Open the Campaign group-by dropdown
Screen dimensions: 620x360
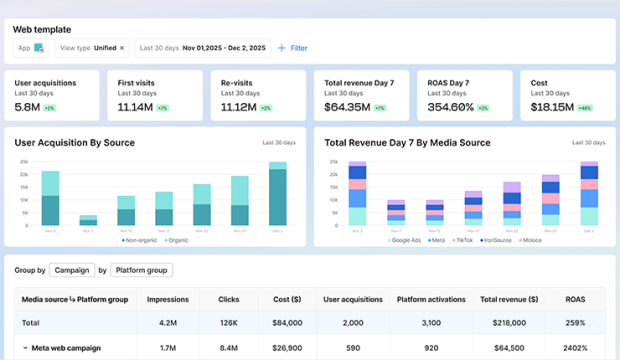pyautogui.click(x=72, y=270)
